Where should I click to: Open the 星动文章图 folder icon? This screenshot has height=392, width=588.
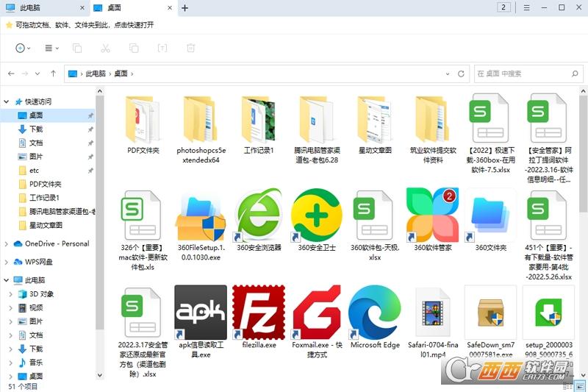tap(375, 119)
